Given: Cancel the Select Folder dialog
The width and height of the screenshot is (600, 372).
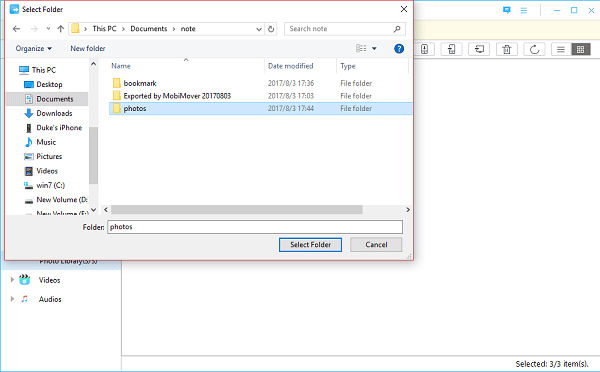Looking at the screenshot, I should pyautogui.click(x=376, y=245).
